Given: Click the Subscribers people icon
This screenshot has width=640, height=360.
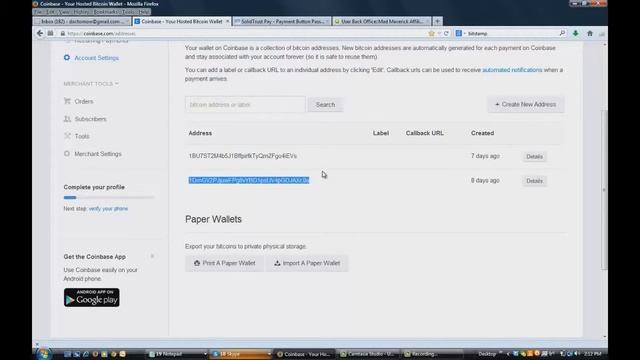Looking at the screenshot, I should [x=67, y=119].
